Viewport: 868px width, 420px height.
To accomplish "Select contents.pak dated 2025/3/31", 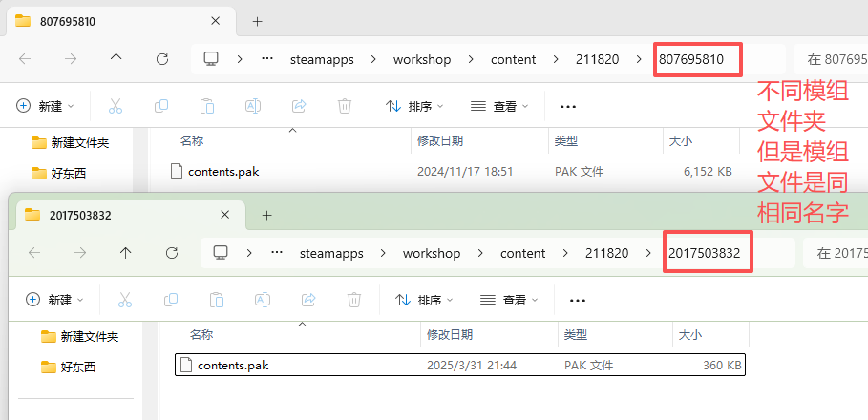I will (233, 366).
